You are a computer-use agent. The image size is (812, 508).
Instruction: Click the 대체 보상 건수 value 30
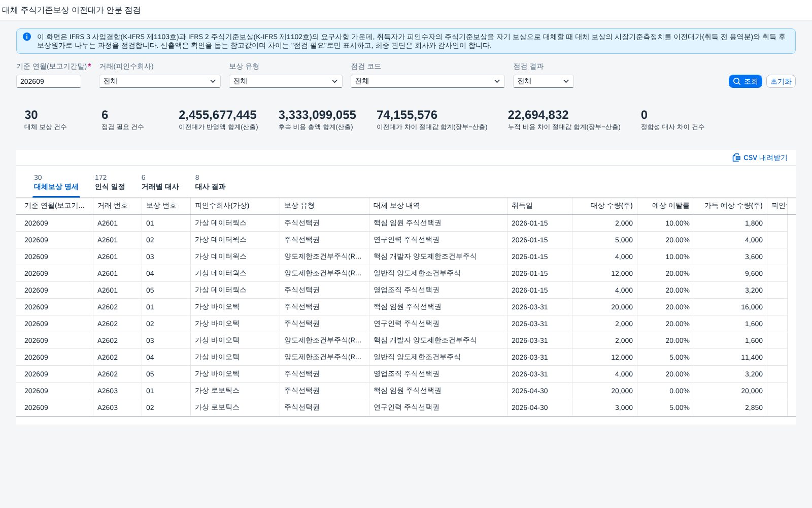pyautogui.click(x=31, y=115)
